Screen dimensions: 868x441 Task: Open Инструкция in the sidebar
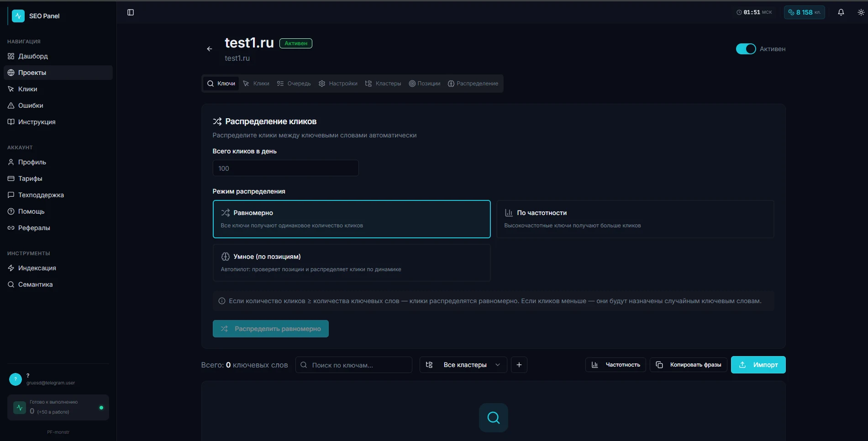[58, 122]
